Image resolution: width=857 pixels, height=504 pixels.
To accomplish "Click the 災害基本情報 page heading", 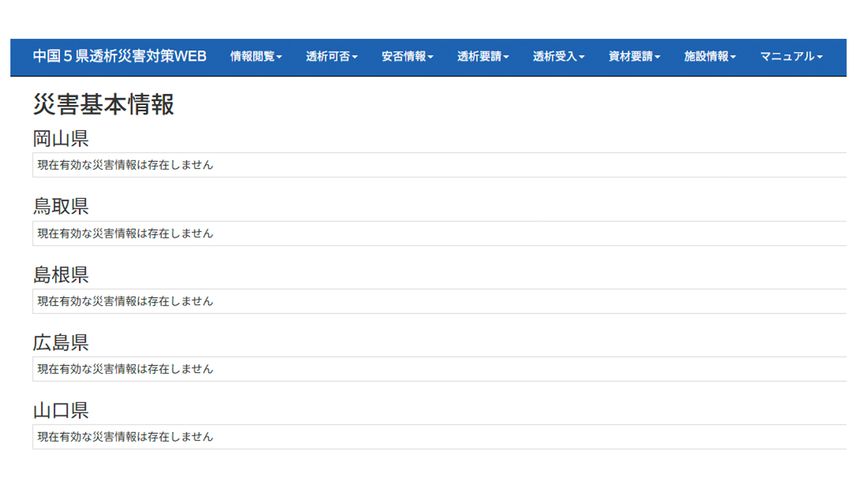I will 103,104.
